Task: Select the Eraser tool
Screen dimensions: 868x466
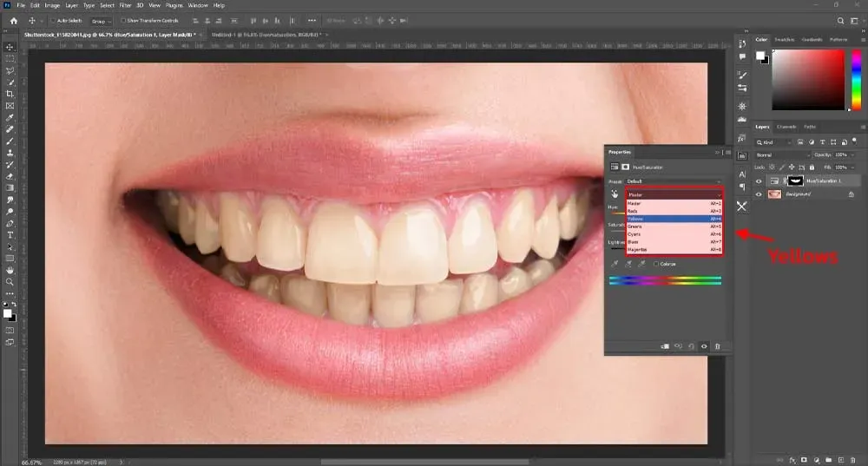Action: point(10,176)
